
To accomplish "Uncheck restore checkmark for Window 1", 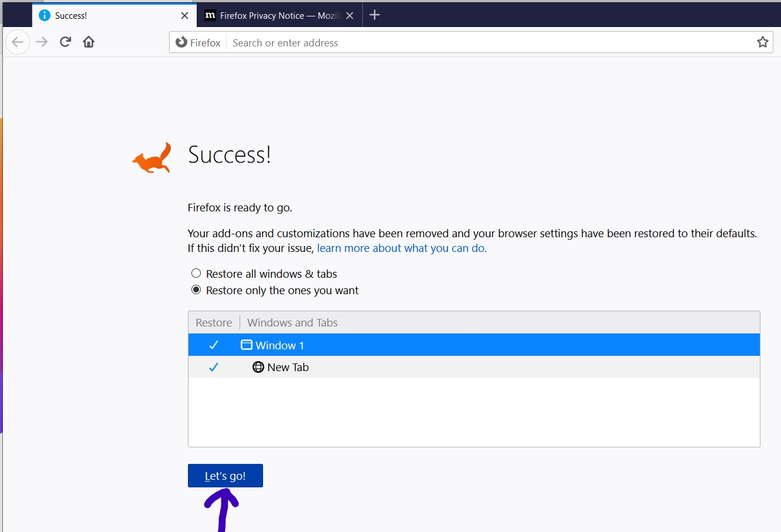I will click(214, 345).
